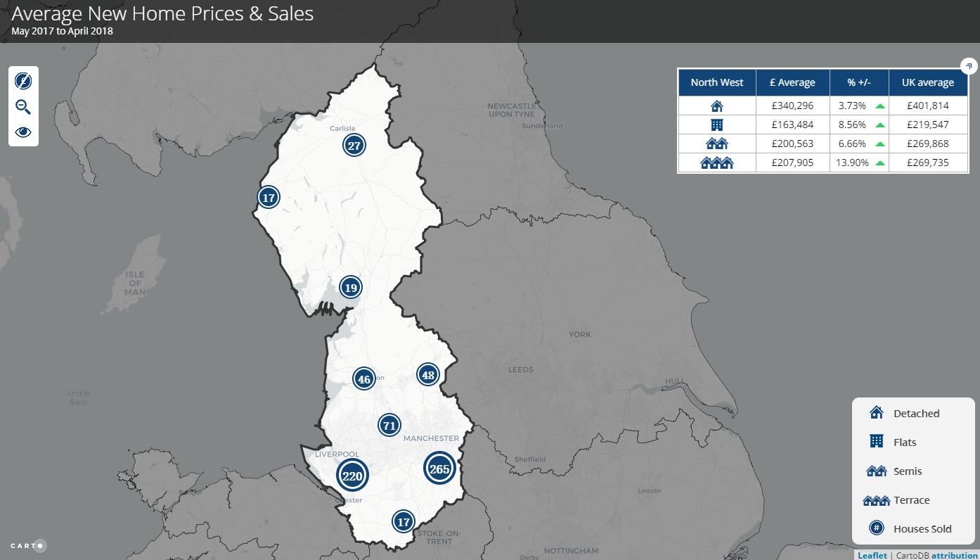Toggle the crossed-out pound price icon

pos(23,82)
